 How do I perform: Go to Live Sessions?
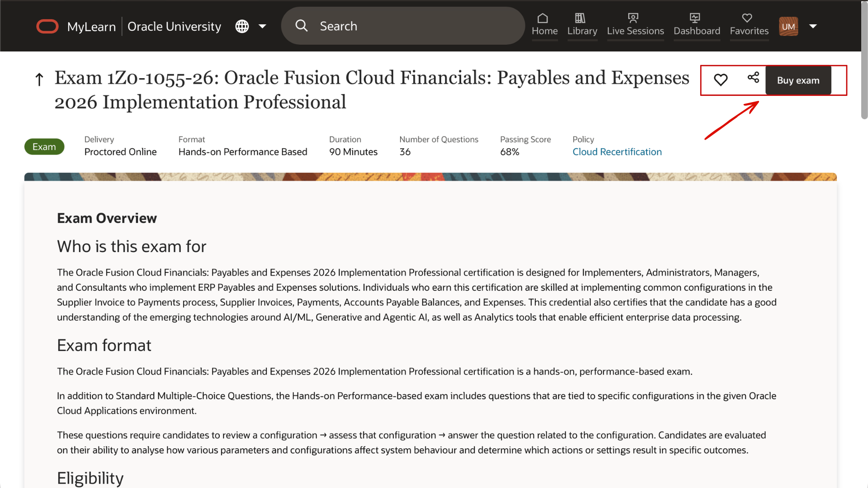(x=635, y=25)
